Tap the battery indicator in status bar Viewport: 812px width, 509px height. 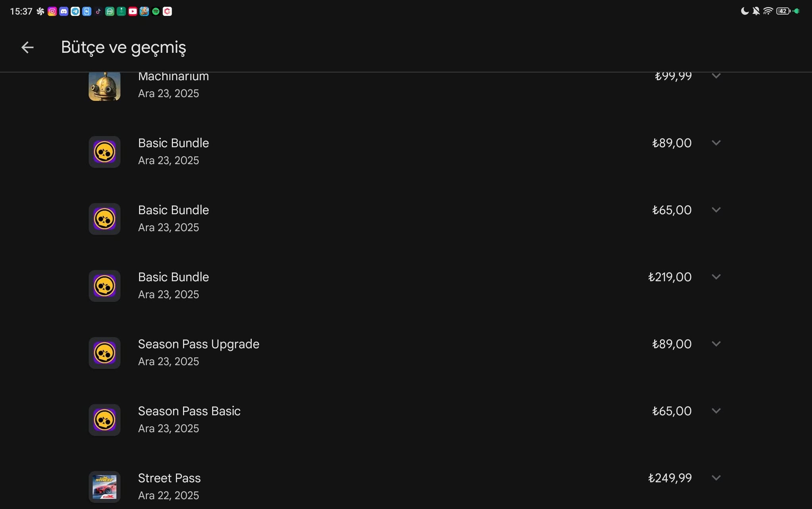click(783, 11)
